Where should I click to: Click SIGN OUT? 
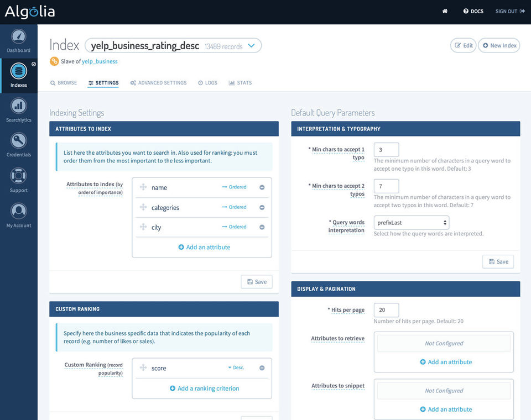click(x=510, y=11)
